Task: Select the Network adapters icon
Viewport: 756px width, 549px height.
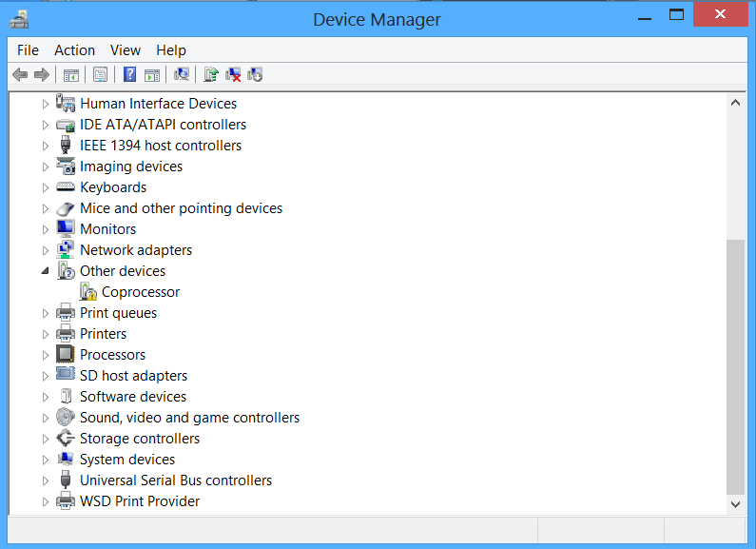Action: 66,250
